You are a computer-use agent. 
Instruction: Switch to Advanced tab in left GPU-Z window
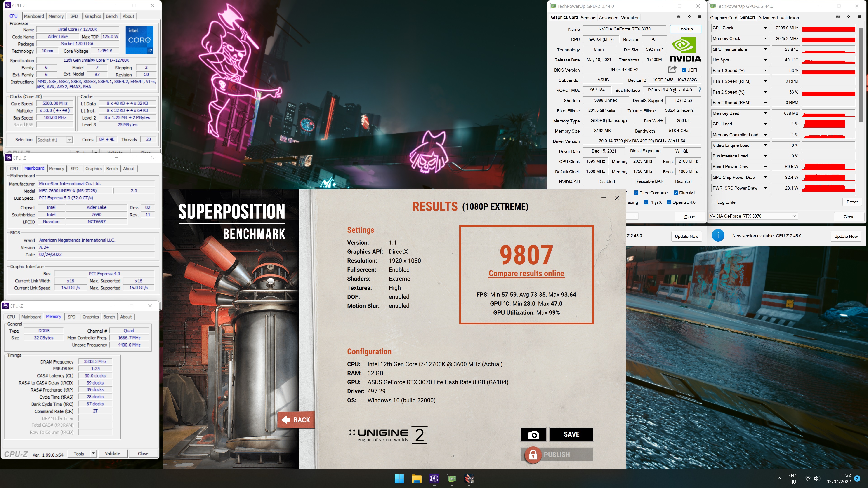pos(608,18)
